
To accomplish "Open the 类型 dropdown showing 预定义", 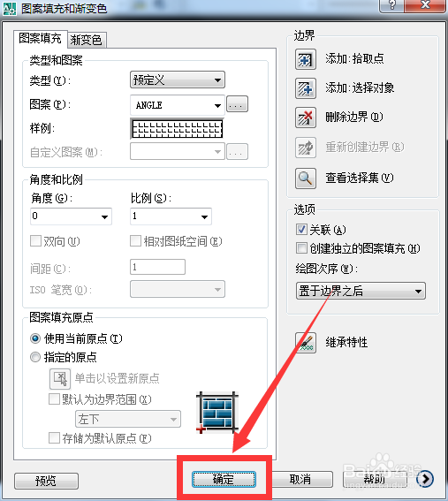I will [x=178, y=80].
